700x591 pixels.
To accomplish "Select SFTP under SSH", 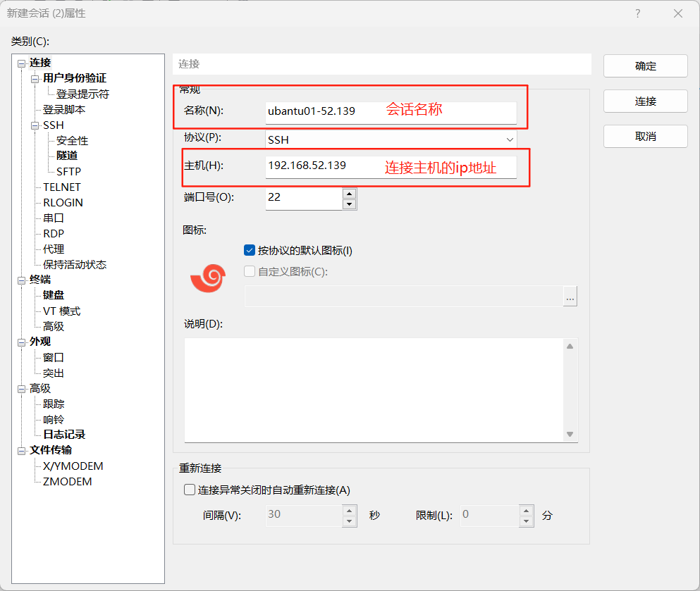I will (x=69, y=172).
